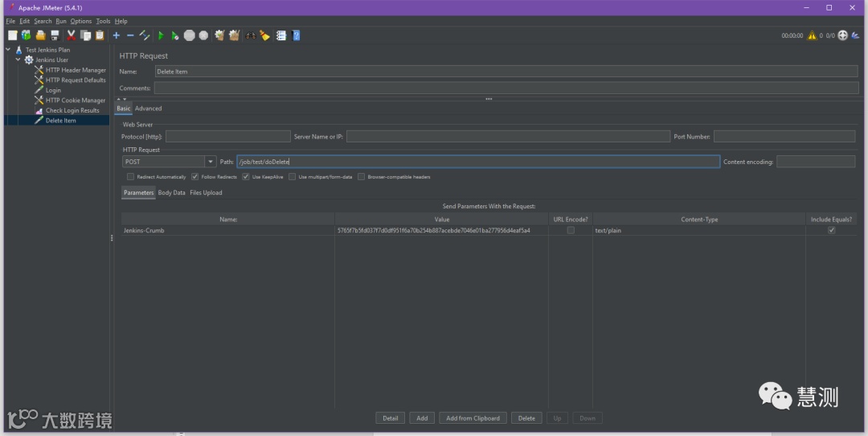Click the Copy icon in toolbar
The width and height of the screenshot is (868, 436).
(85, 35)
